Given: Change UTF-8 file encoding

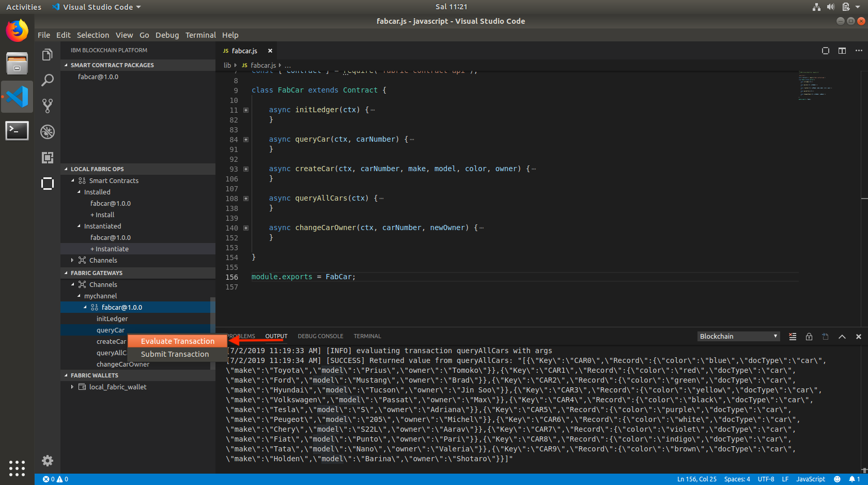Looking at the screenshot, I should [x=766, y=479].
